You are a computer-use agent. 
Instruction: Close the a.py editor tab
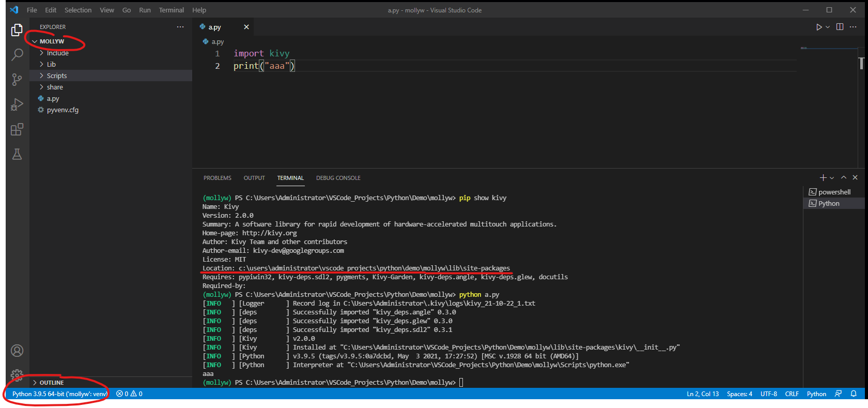pos(246,27)
